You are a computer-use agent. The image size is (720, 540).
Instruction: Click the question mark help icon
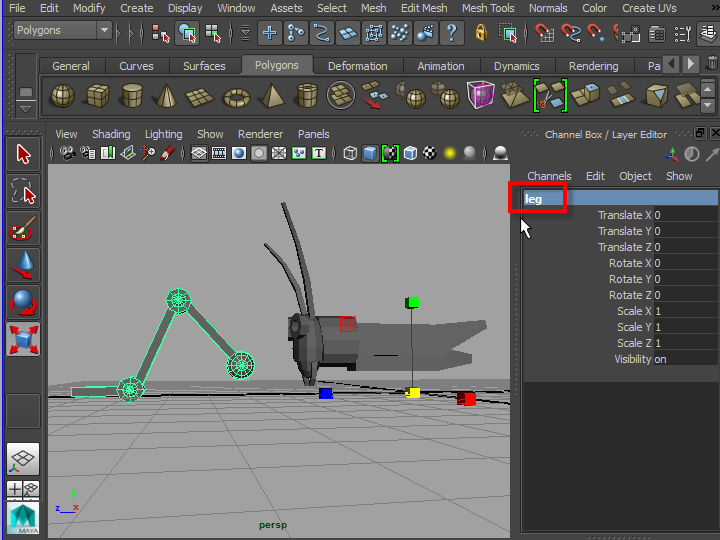(452, 33)
